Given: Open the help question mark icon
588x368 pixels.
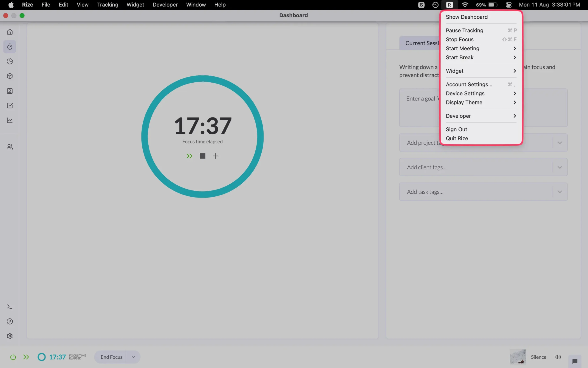Looking at the screenshot, I should [x=10, y=322].
